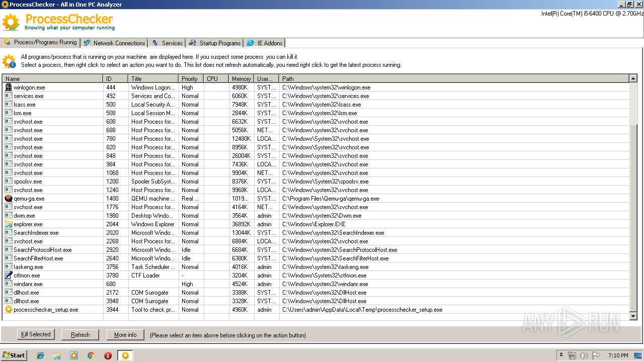Click the ProcessChecker taskbar button
644x362 pixels.
pyautogui.click(x=125, y=355)
